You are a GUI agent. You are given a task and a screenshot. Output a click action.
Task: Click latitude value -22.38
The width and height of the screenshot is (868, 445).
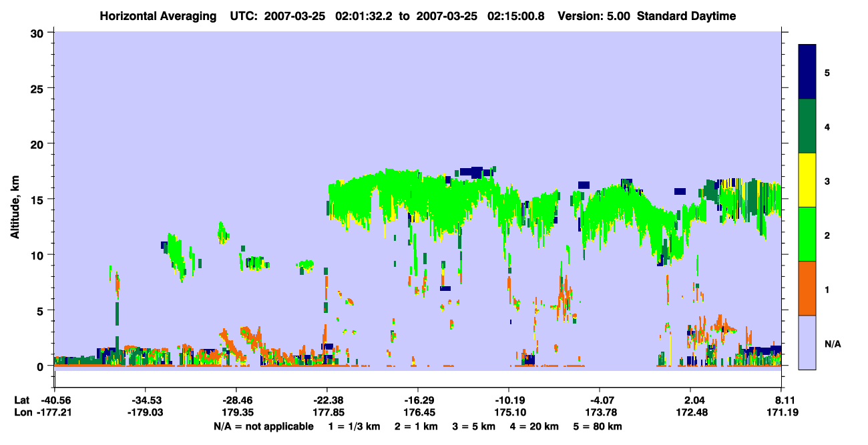(x=327, y=400)
